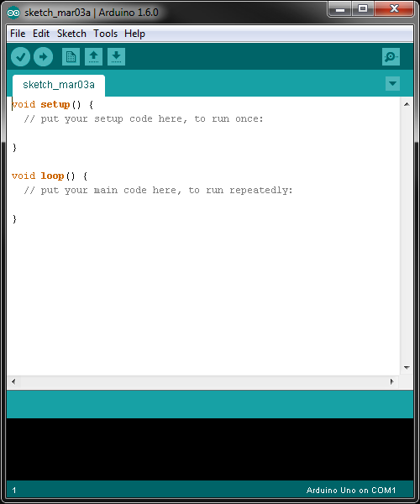Viewport: 420px width, 504px height.
Task: Create a new sketch with New icon
Action: [71, 57]
